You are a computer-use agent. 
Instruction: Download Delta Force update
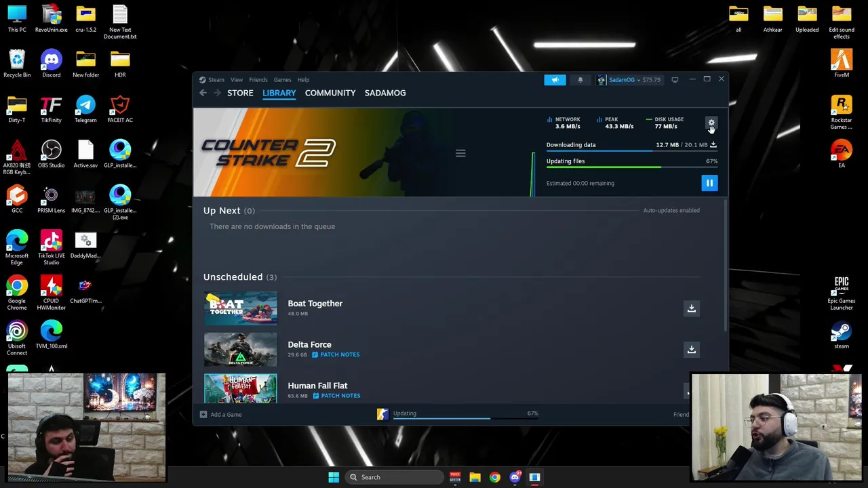[x=692, y=350]
